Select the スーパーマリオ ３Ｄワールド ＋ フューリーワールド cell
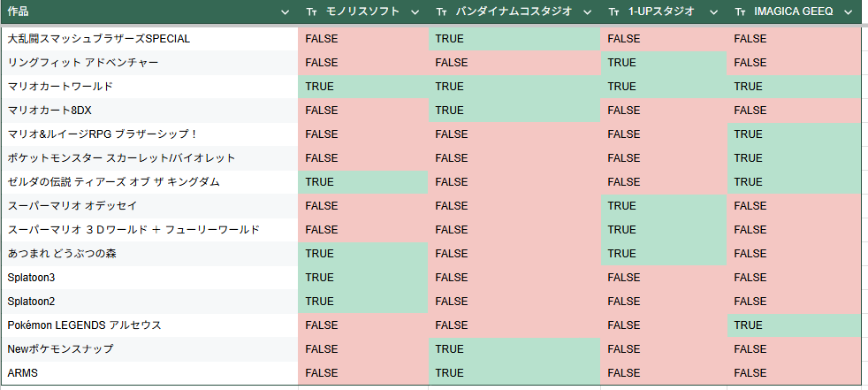 (x=149, y=229)
